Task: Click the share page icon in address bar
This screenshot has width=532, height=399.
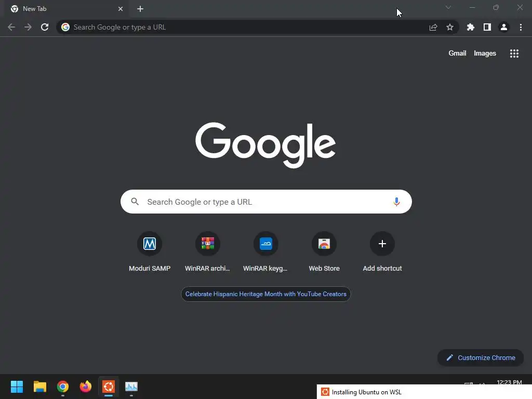Action: [433, 27]
